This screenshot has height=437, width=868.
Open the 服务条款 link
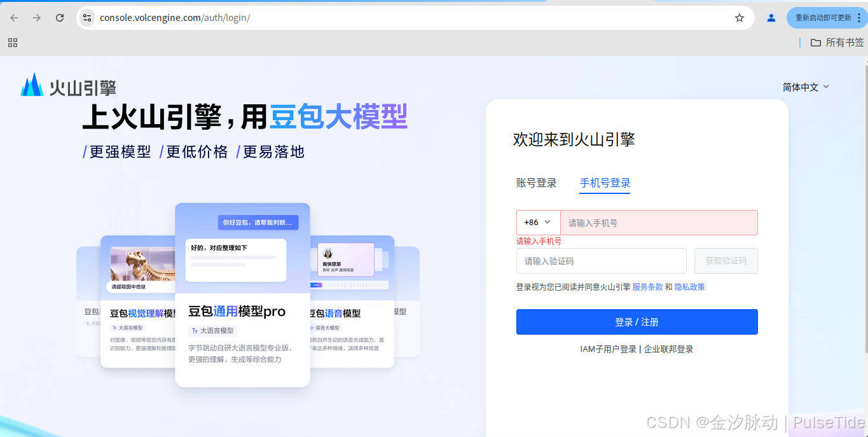click(647, 287)
